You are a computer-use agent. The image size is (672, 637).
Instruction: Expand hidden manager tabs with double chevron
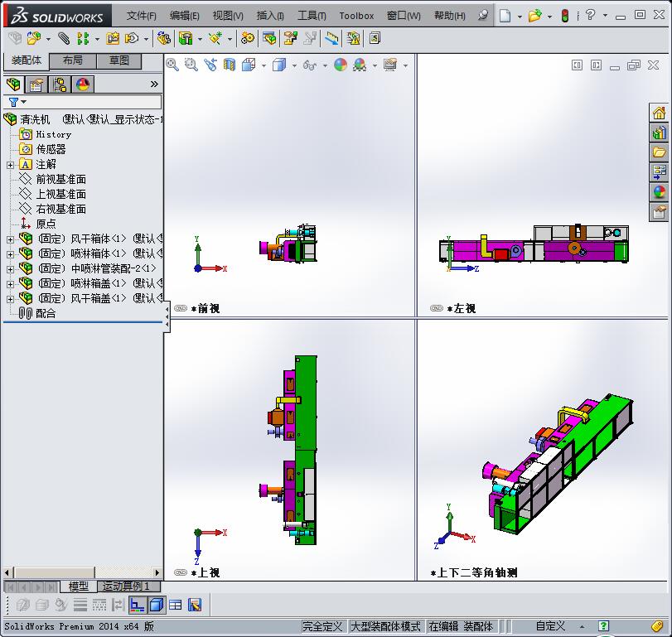click(x=154, y=84)
